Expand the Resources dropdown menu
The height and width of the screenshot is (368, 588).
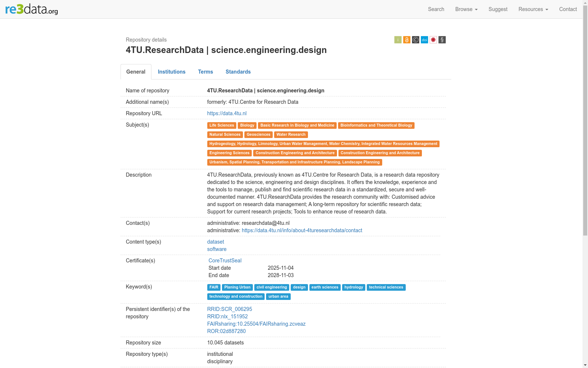(533, 9)
